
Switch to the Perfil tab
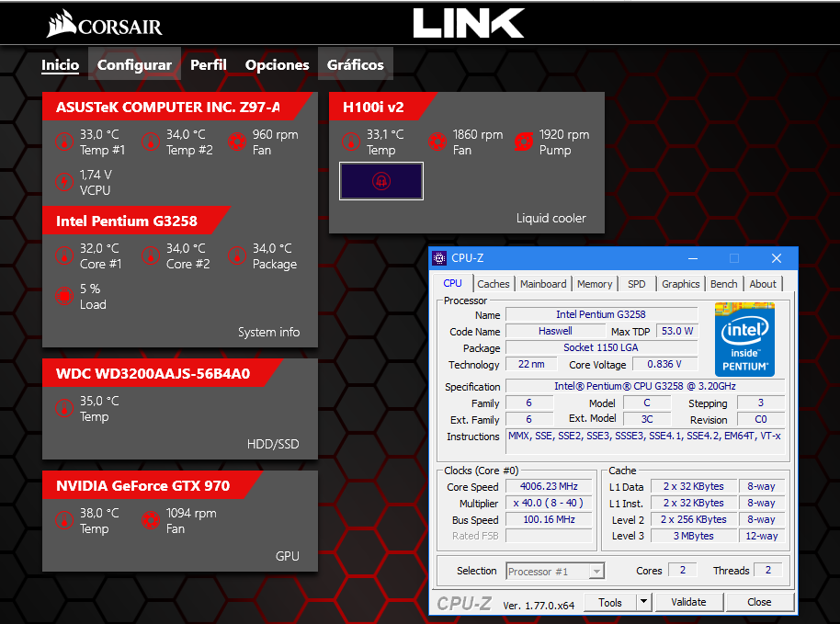click(x=209, y=65)
